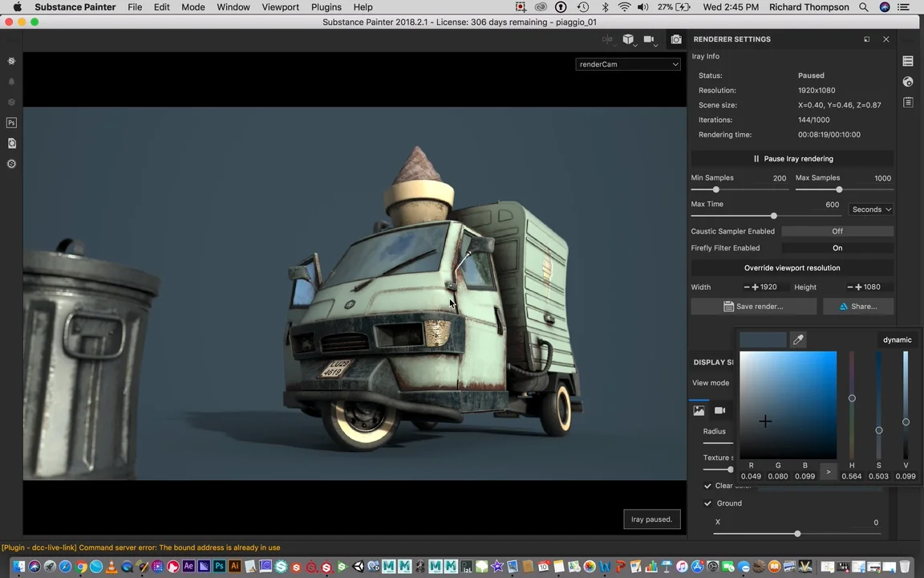Screen dimensions: 924x578
Task: Click the Saturation slider handle in color picker
Action: tap(878, 430)
